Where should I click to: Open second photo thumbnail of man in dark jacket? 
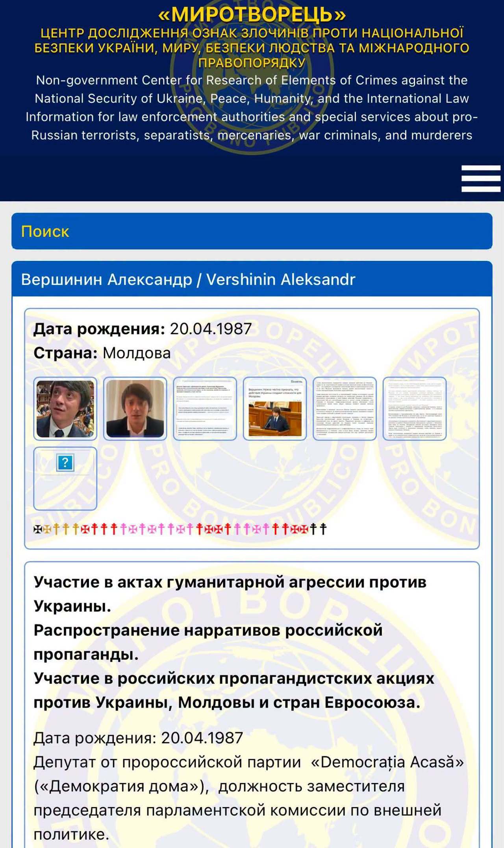coord(135,409)
